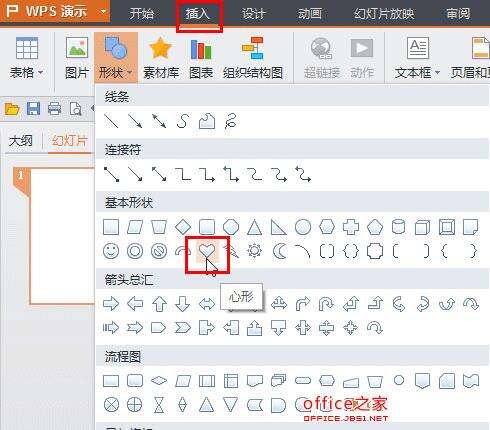This screenshot has width=490, height=430.
Task: Select the flowchart decision diamond
Action: [x=159, y=381]
